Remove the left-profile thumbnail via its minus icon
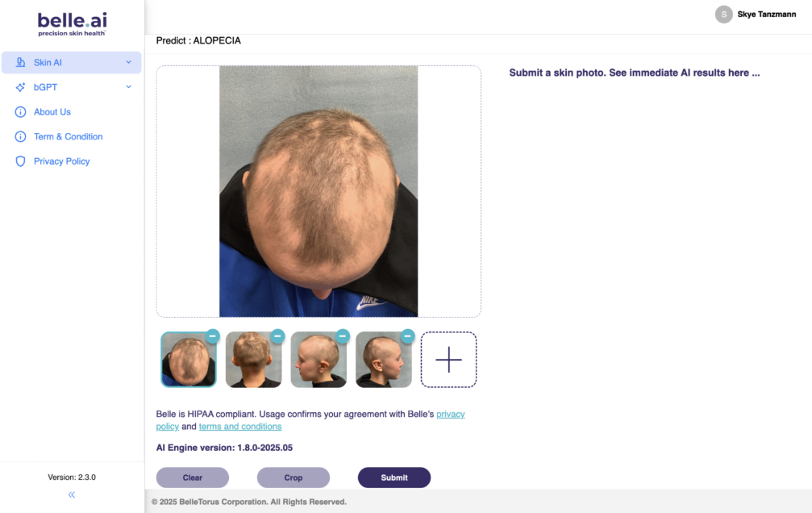 pyautogui.click(x=343, y=336)
